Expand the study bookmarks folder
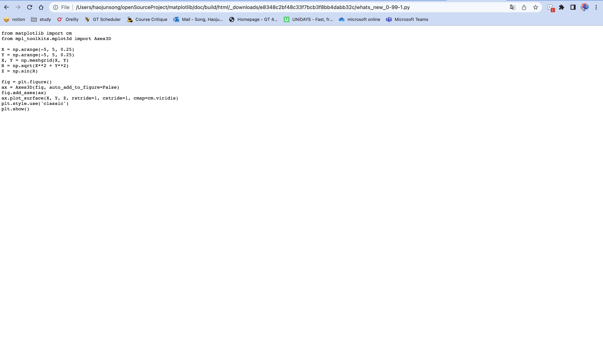This screenshot has width=603, height=364. click(x=41, y=19)
